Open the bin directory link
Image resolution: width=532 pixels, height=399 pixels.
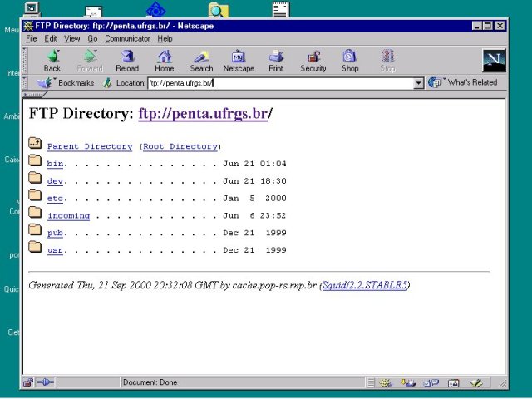tap(55, 164)
